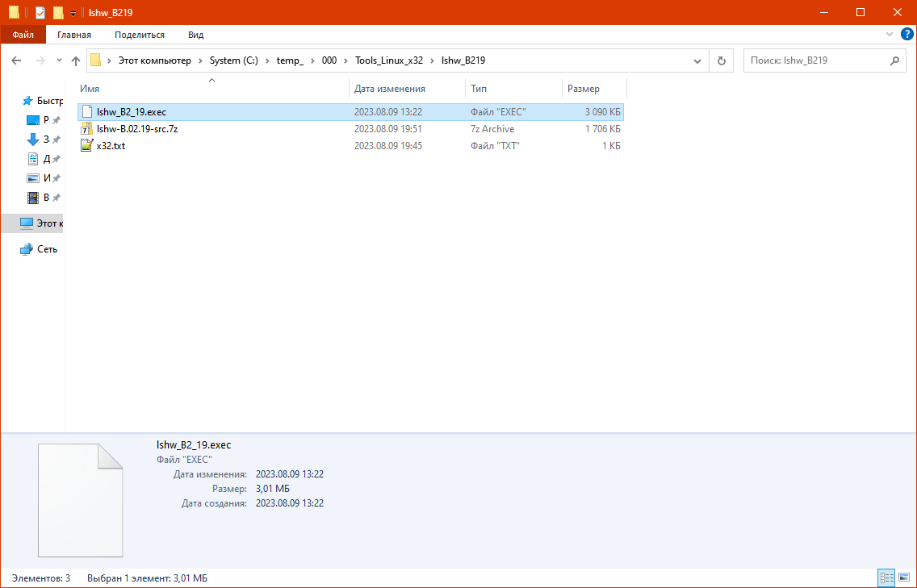
Task: Click Tools_Linux_x32 breadcrumb
Action: [x=389, y=60]
